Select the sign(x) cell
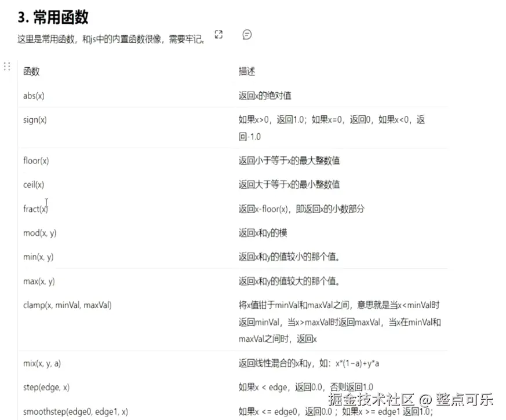 tap(35, 120)
